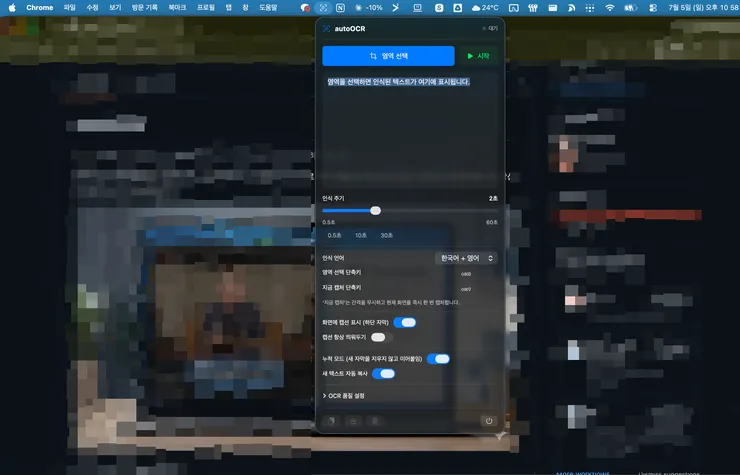Toggle the 누적 모드 switch
Viewport: 740px width, 475px height.
point(438,359)
